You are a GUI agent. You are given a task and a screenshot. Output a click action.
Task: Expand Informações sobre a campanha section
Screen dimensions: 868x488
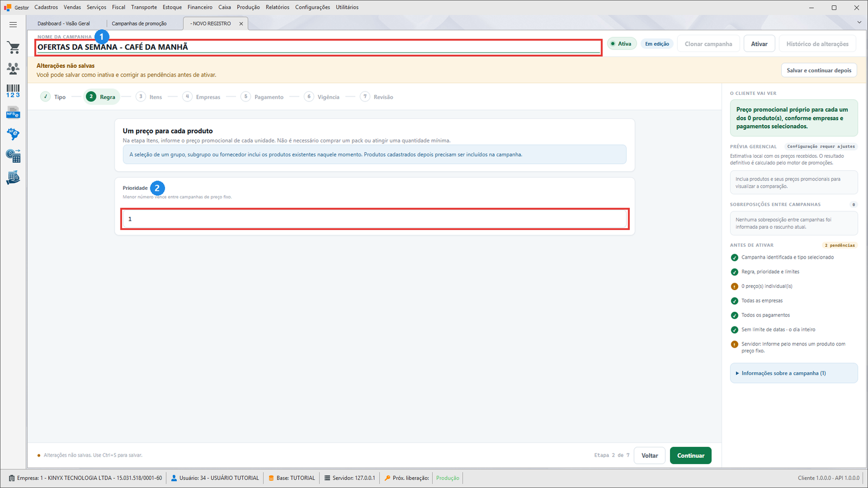[794, 373]
